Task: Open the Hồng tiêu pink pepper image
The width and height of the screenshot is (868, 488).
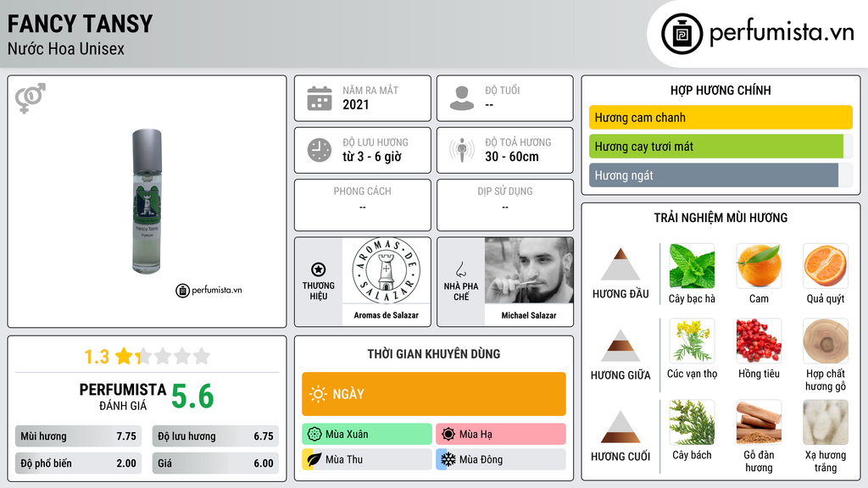Action: 759,341
